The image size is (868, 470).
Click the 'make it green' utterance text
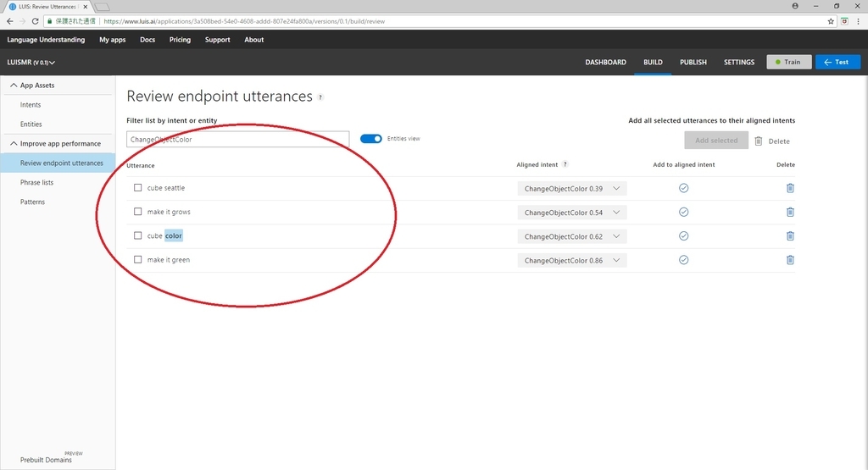[169, 260]
